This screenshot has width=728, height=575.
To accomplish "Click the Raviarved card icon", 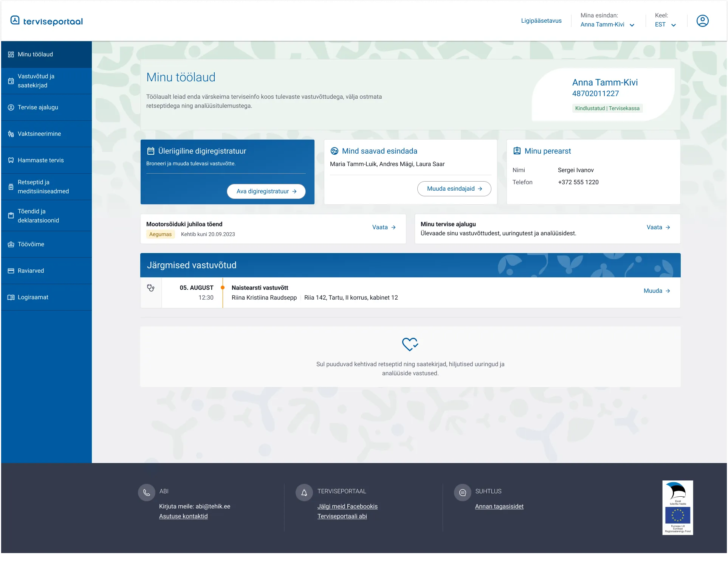I will coord(11,271).
